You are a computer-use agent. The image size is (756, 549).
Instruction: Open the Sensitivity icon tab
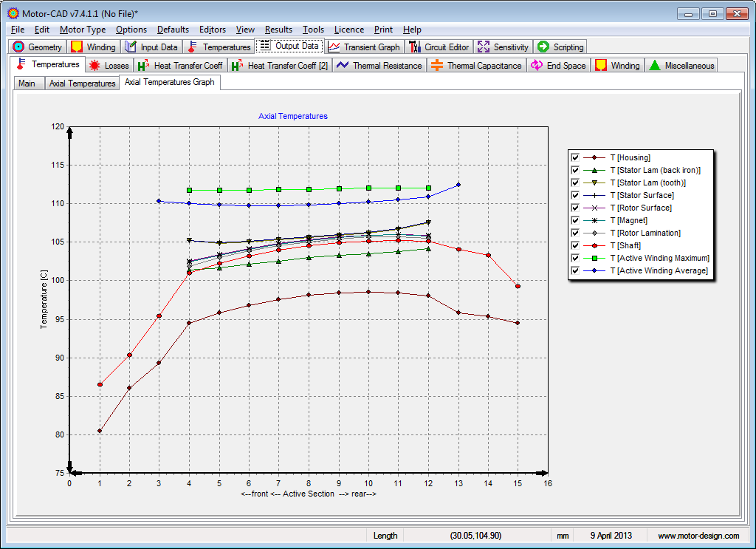pyautogui.click(x=484, y=47)
